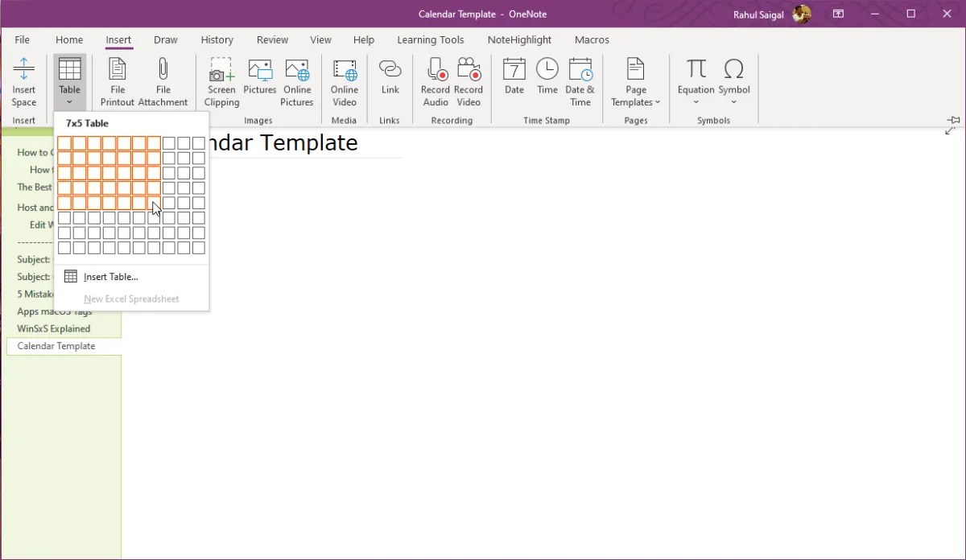Start a Record Video recording

pyautogui.click(x=469, y=80)
